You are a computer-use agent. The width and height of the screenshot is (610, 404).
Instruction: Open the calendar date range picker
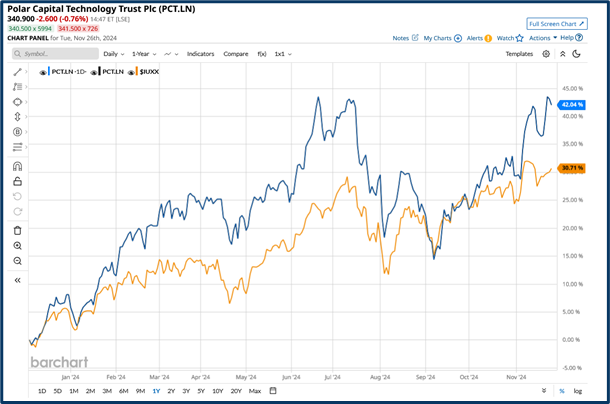click(273, 391)
